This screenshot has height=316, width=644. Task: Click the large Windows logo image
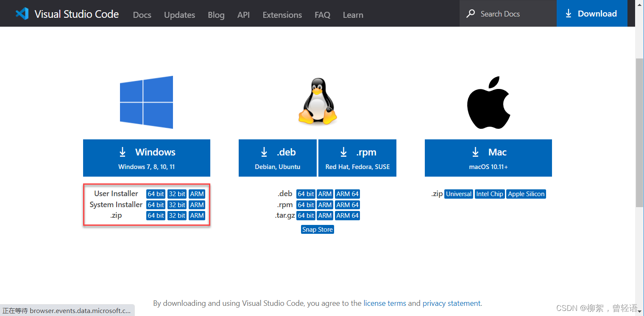click(146, 102)
